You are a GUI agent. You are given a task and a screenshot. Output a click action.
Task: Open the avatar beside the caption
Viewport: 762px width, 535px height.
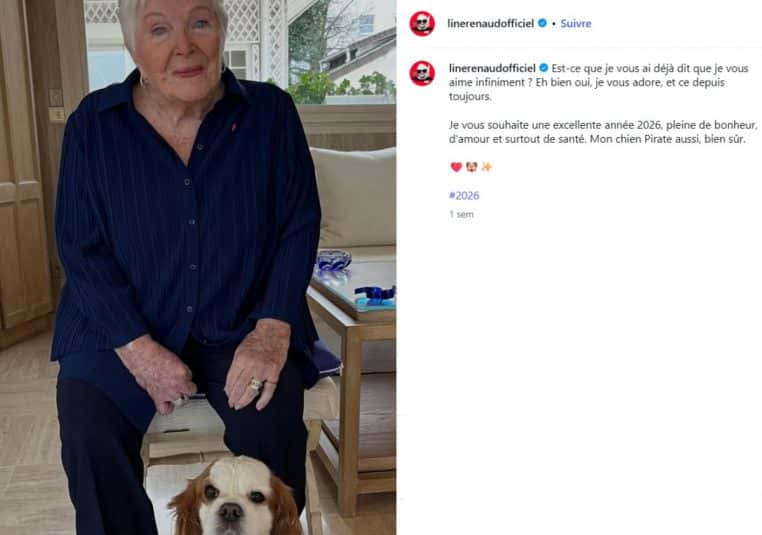[x=422, y=73]
